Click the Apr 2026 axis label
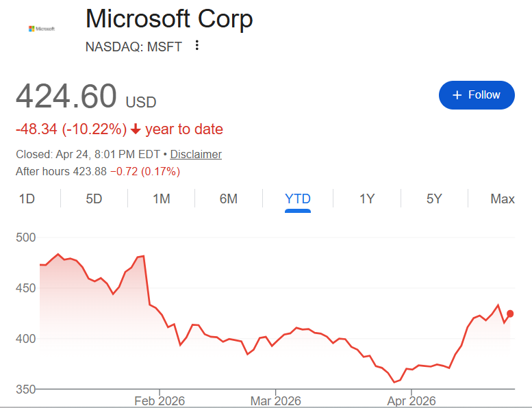The height and width of the screenshot is (408, 532). pos(409,400)
